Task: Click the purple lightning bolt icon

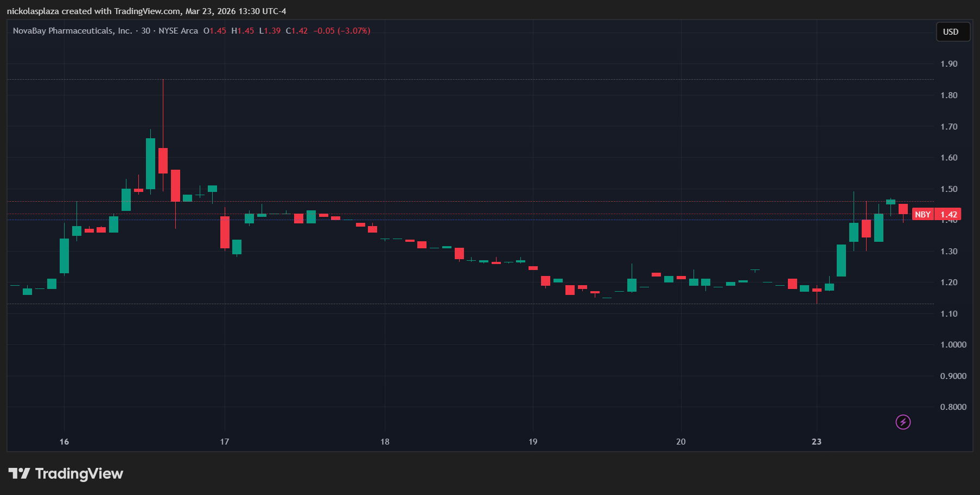Action: (903, 422)
